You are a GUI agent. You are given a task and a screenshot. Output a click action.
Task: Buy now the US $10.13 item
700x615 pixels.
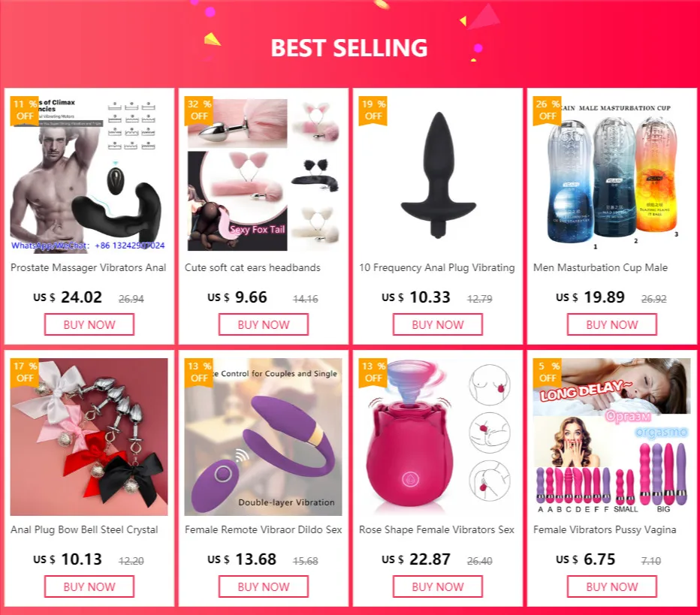click(x=89, y=586)
